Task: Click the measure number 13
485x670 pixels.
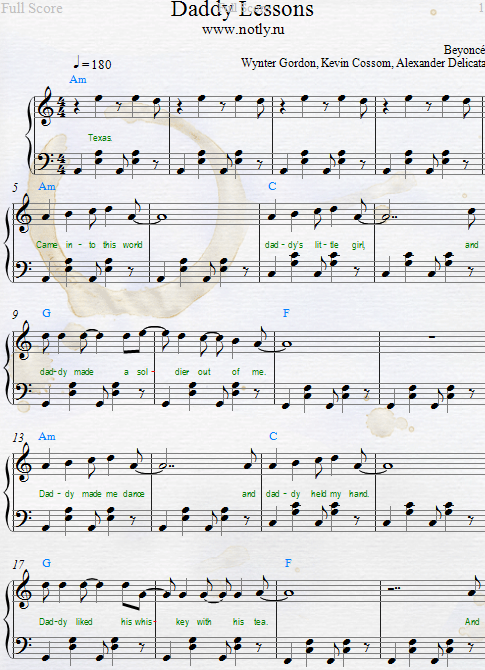Action: pyautogui.click(x=18, y=438)
